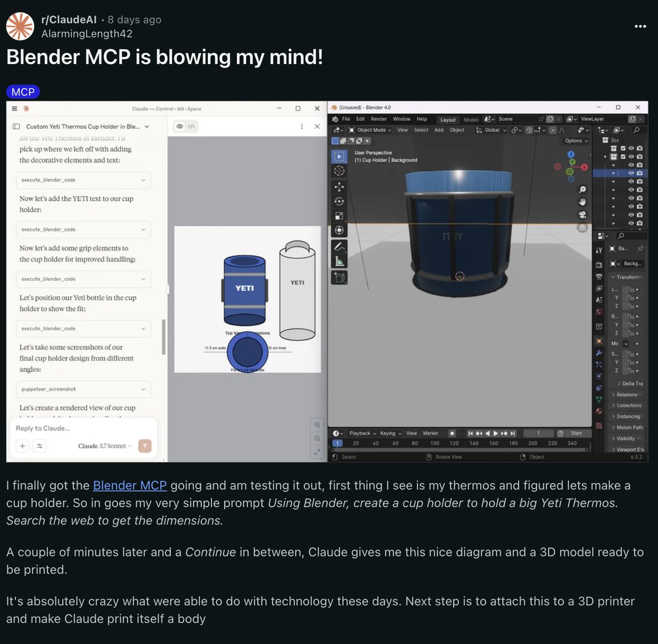Switch to the Layout workspace tab
The image size is (658, 644).
point(448,120)
